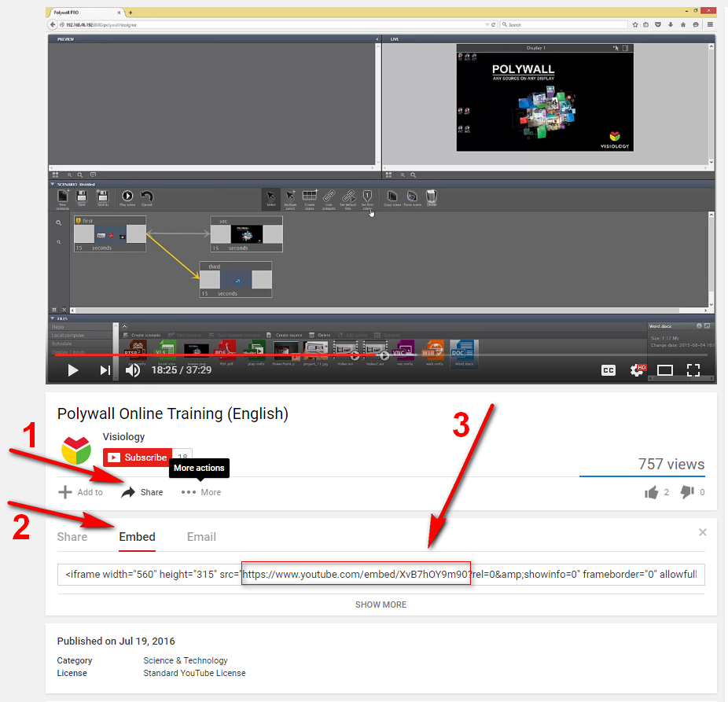
Task: Close the share panel
Action: 703,532
